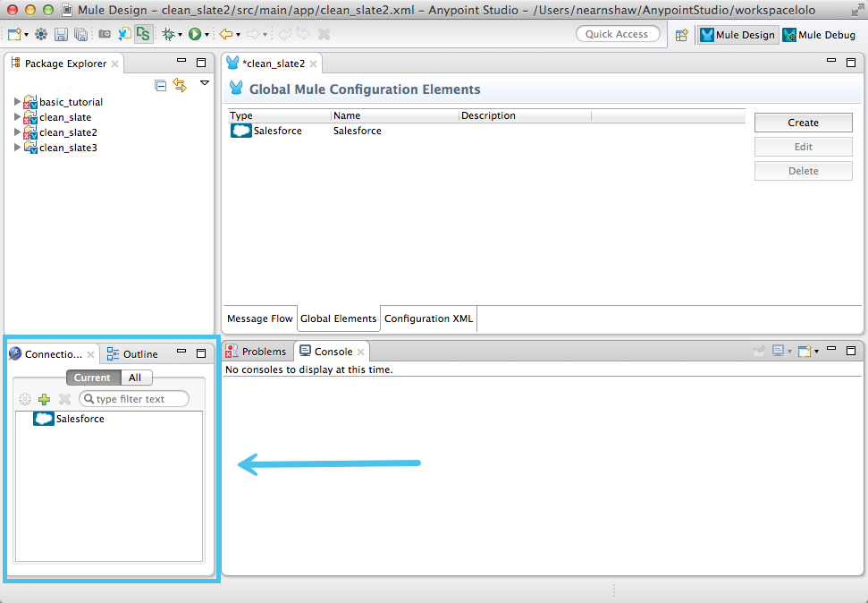Screen dimensions: 868x603
Task: Open the Package Explorer view menu
Action: click(x=204, y=82)
